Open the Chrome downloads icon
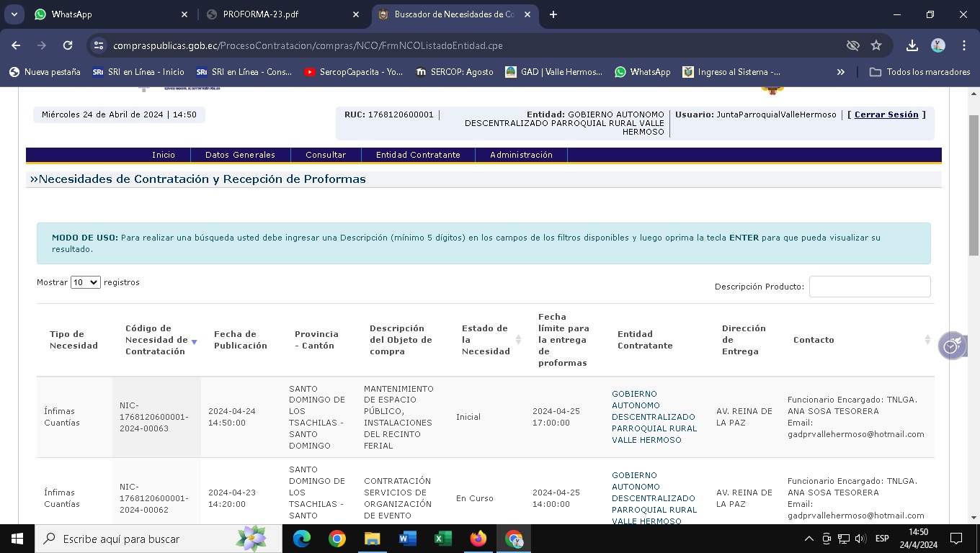Screen dimensions: 980x553 pyautogui.click(x=912, y=45)
